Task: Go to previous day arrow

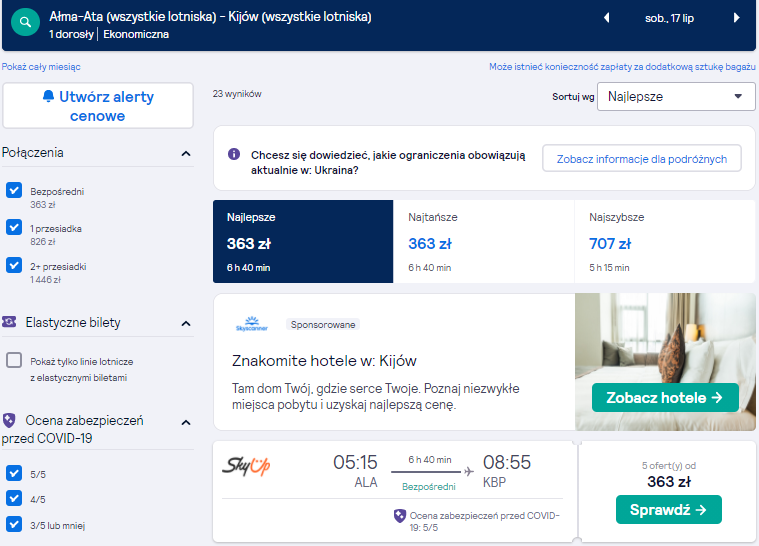Action: (x=606, y=18)
